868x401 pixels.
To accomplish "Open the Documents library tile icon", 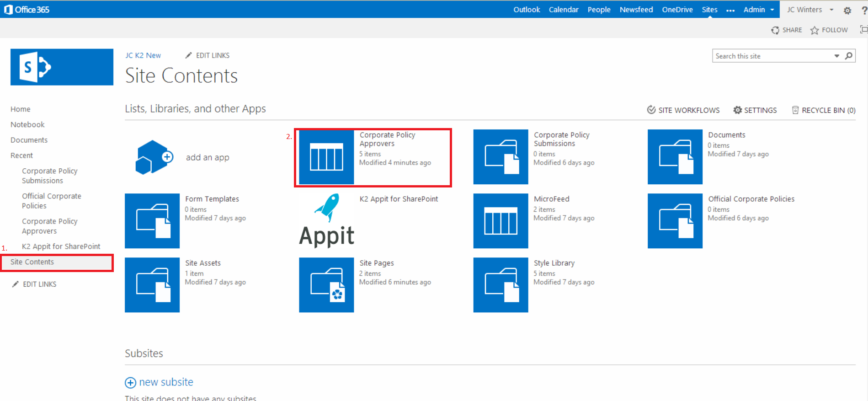I will pos(675,157).
